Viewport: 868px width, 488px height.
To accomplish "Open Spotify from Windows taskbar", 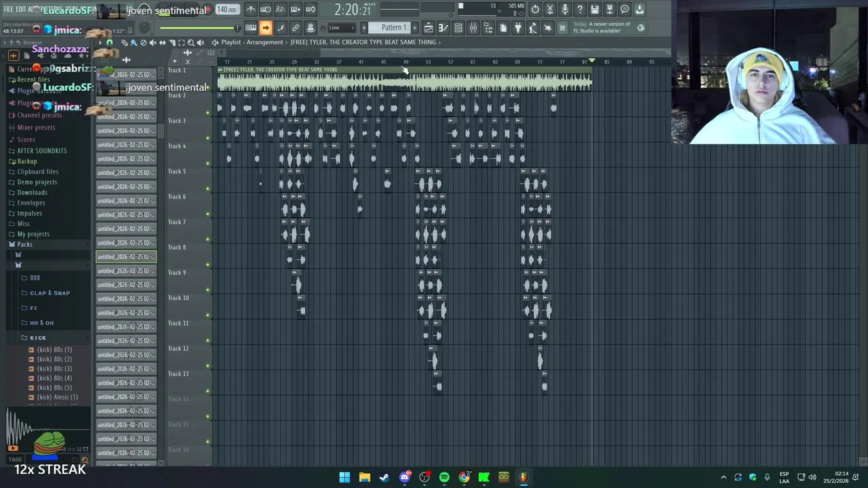I will 444,477.
